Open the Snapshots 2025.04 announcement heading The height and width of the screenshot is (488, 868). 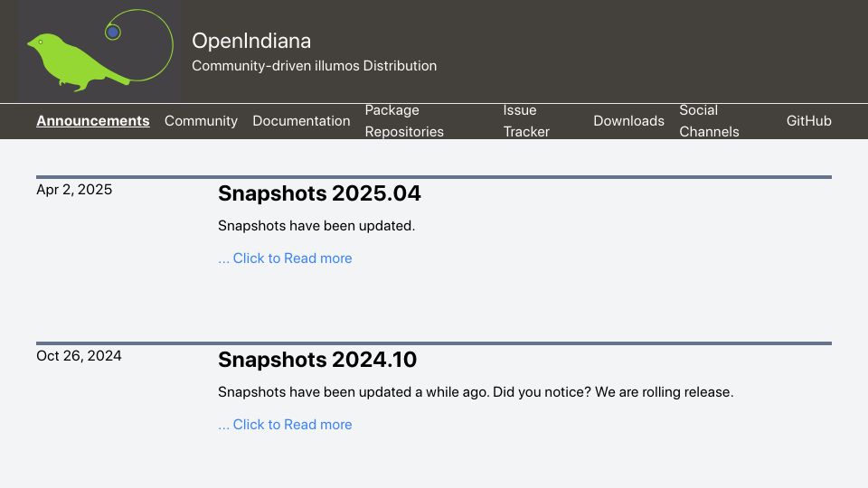click(319, 193)
